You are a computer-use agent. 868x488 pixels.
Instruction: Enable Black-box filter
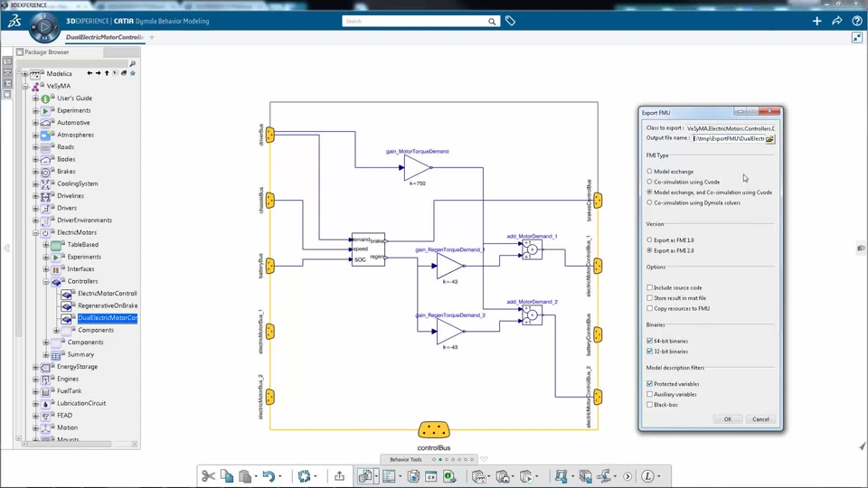point(649,405)
